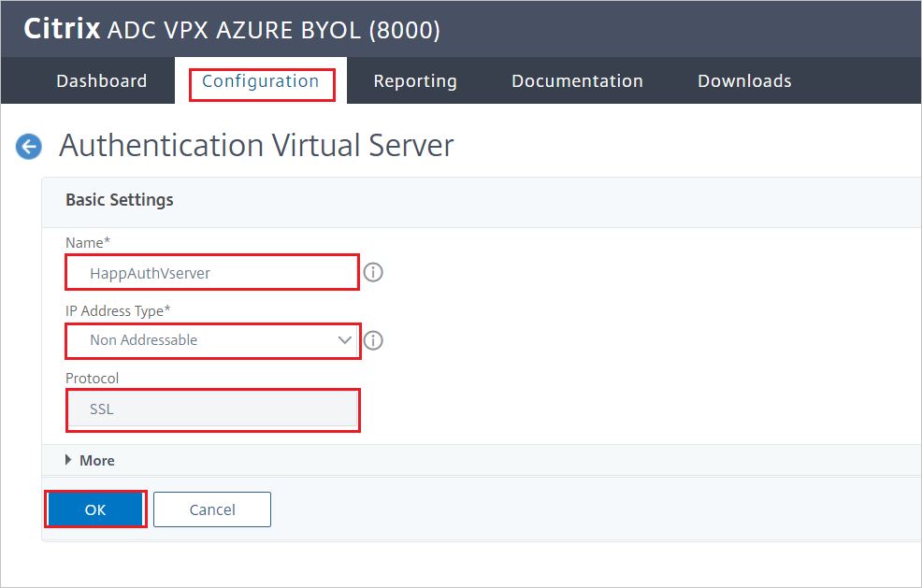The image size is (922, 588).
Task: Click the blue back navigation arrow
Action: click(x=28, y=147)
